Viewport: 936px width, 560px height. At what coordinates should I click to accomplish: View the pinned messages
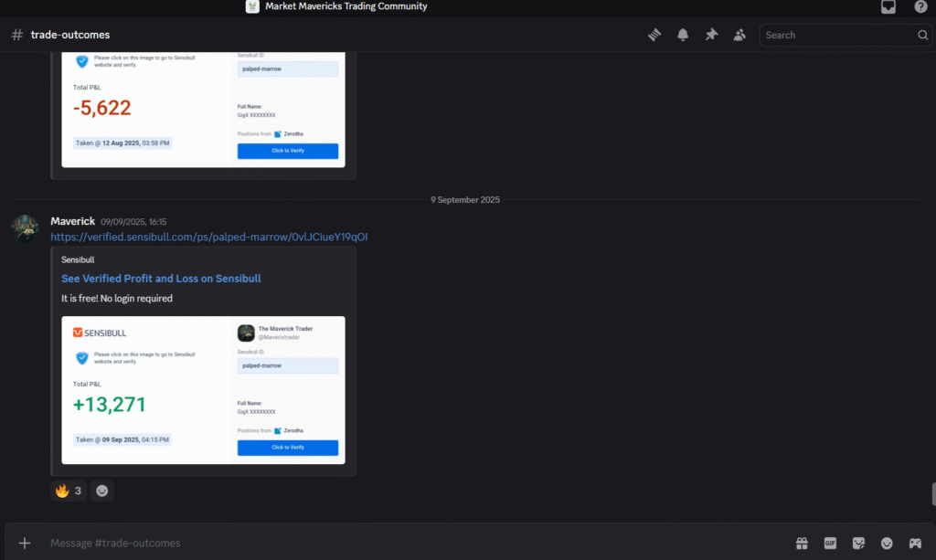(x=711, y=34)
